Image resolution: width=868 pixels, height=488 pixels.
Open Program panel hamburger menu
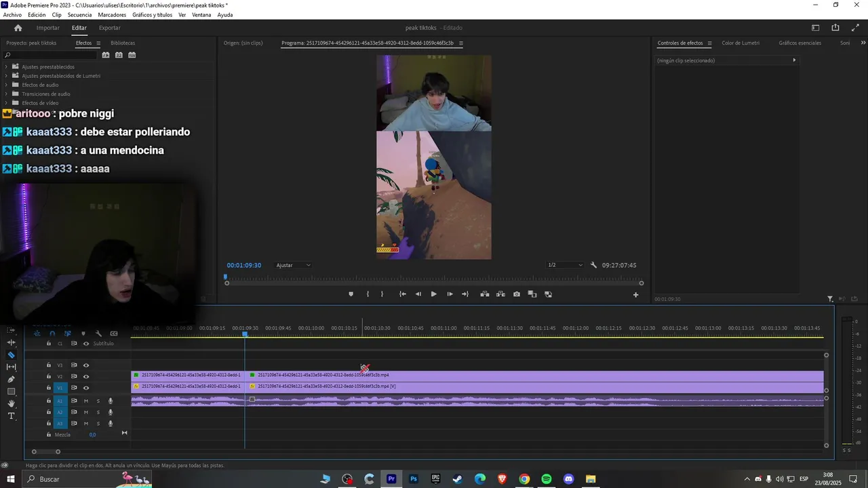click(x=461, y=43)
